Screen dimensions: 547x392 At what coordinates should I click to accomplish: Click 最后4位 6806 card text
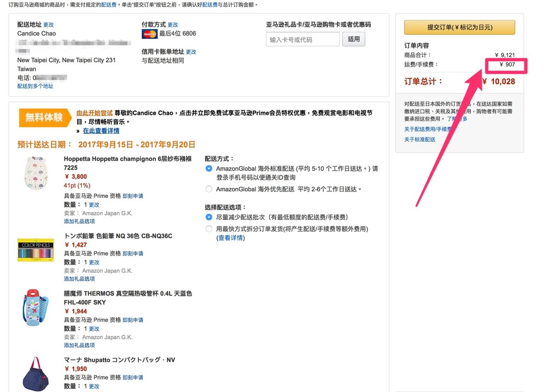coord(178,34)
